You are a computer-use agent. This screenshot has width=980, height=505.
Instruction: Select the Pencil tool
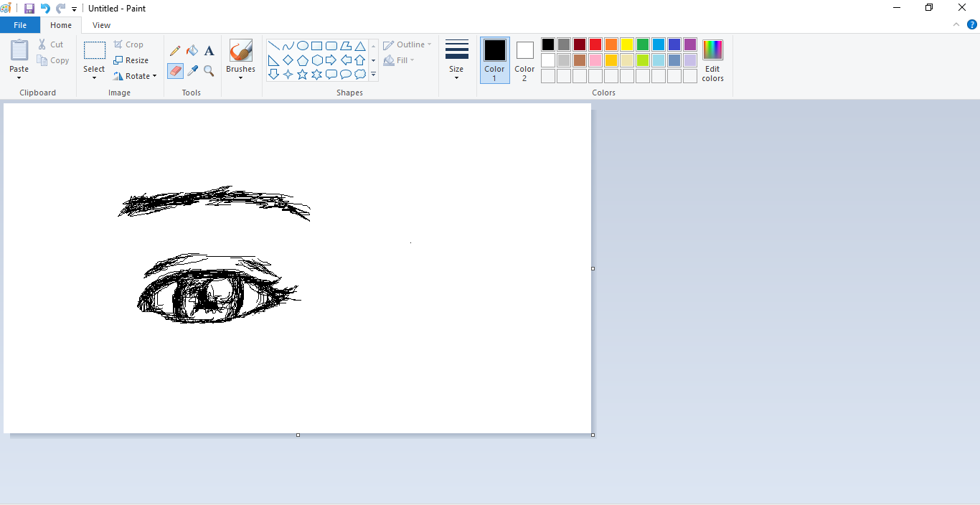175,51
